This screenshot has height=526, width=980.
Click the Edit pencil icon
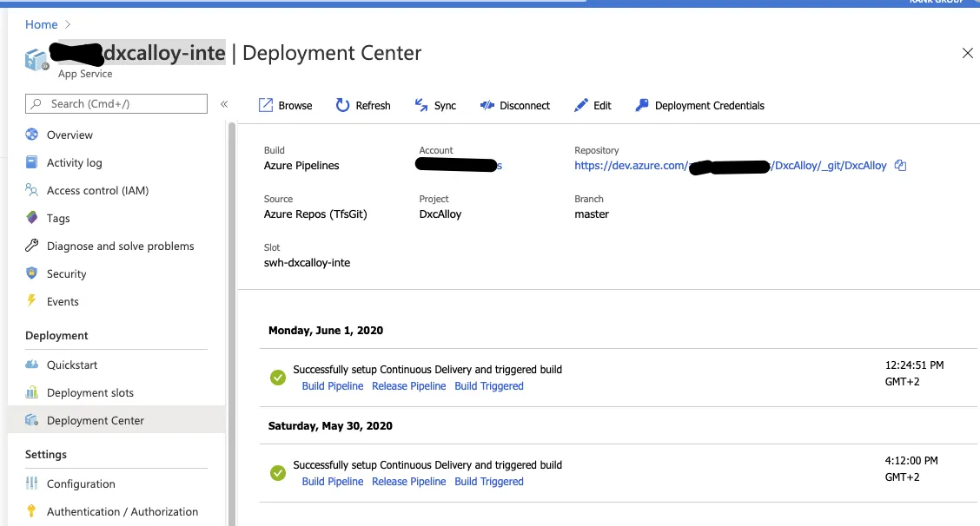581,105
